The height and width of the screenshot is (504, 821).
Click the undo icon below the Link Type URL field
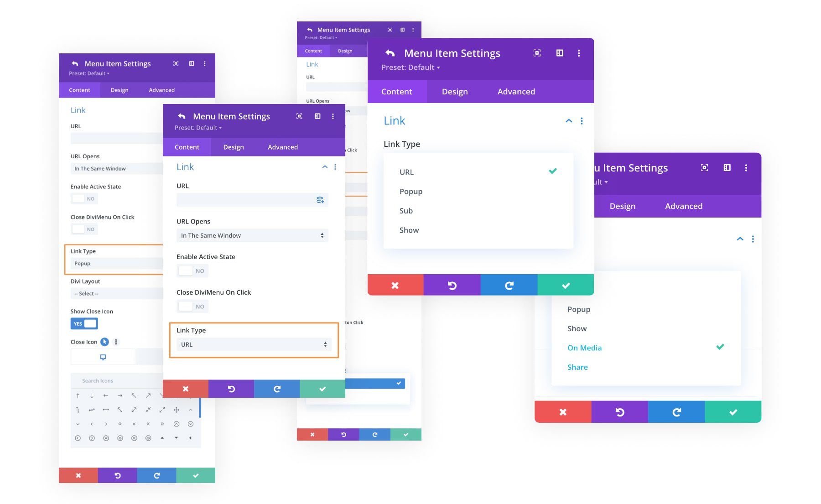click(231, 389)
